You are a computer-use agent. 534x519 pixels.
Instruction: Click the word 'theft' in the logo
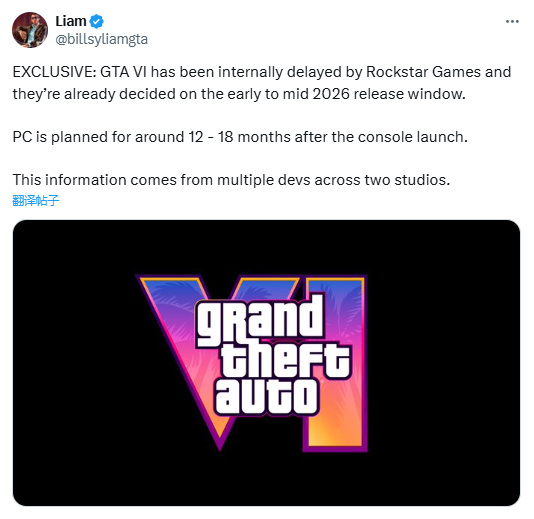[285, 360]
